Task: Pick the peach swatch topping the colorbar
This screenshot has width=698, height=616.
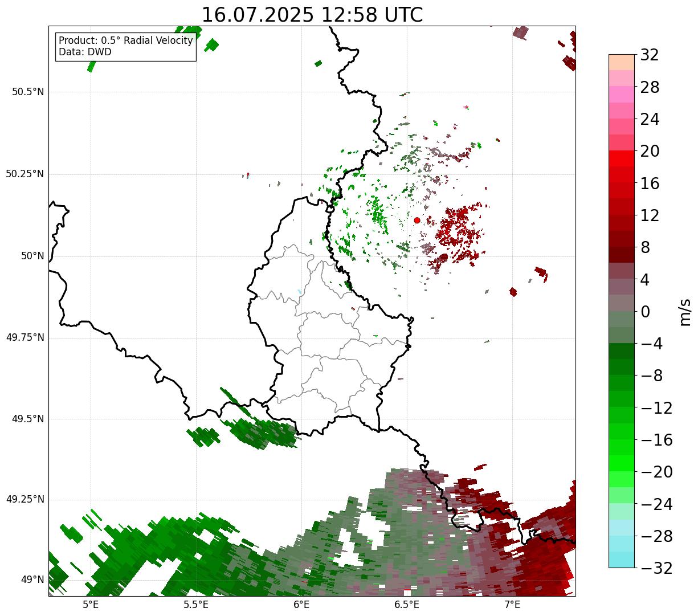Action: tap(622, 62)
